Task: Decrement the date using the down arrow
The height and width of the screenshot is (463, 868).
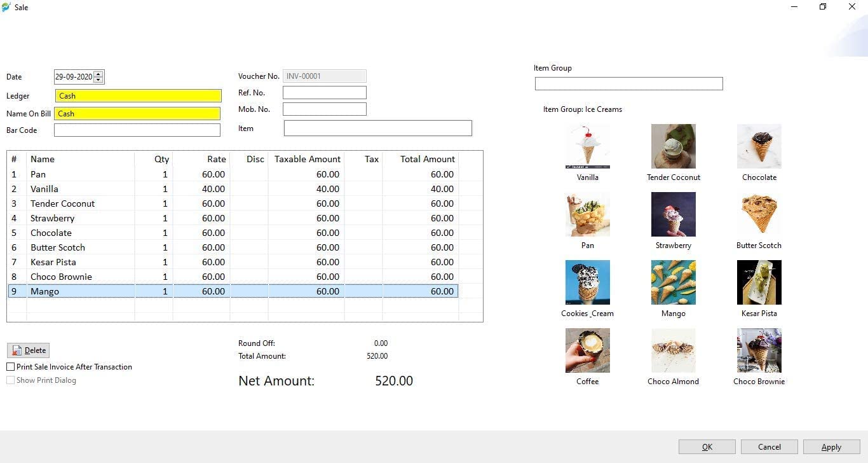Action: (x=98, y=80)
